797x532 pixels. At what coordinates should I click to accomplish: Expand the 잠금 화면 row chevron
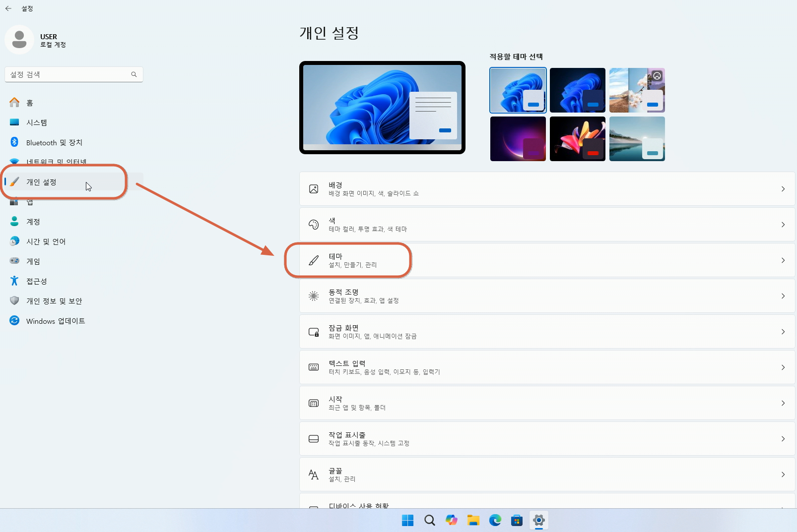(783, 331)
